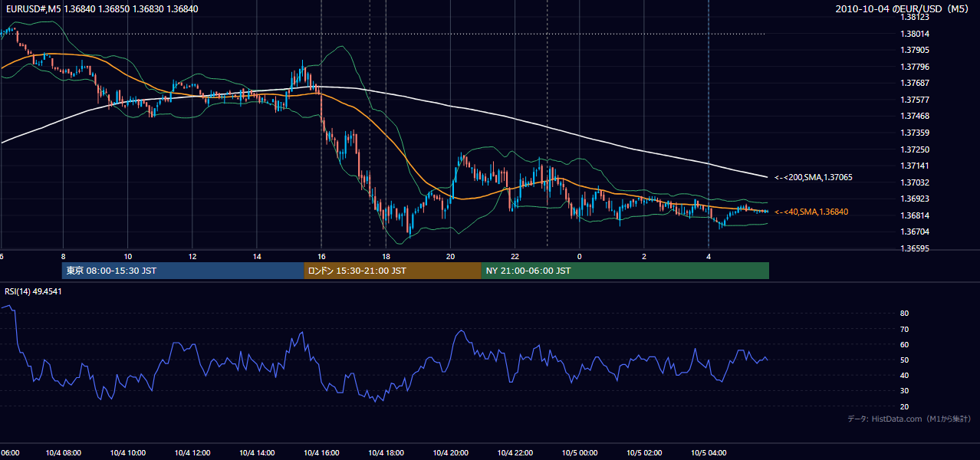This screenshot has width=980, height=460.
Task: Click price axis value 1.37468
Action: pos(914,116)
